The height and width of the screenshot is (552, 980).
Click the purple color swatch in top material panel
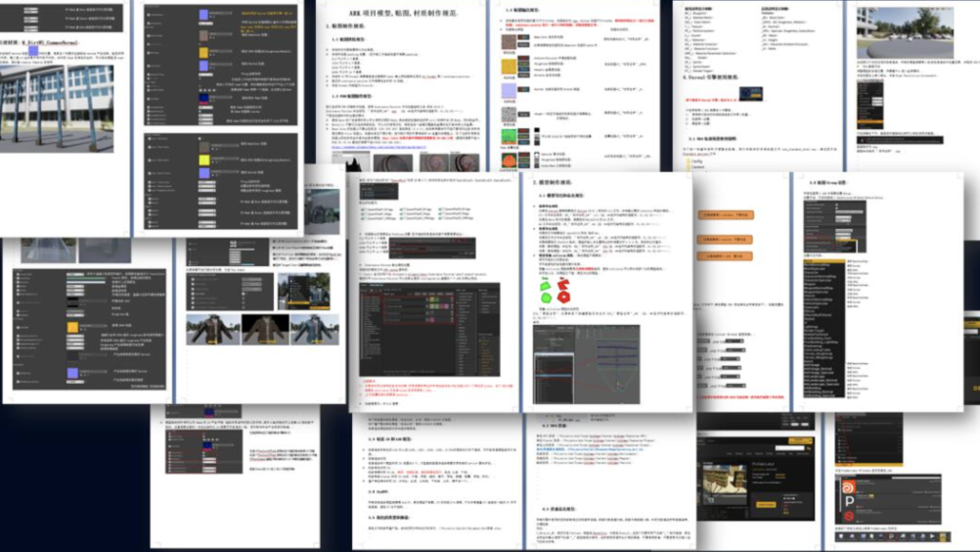tap(203, 15)
